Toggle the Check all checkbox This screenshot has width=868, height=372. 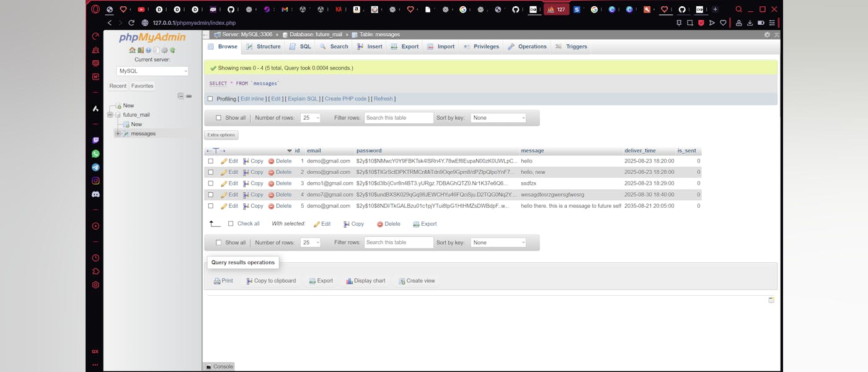(x=231, y=224)
